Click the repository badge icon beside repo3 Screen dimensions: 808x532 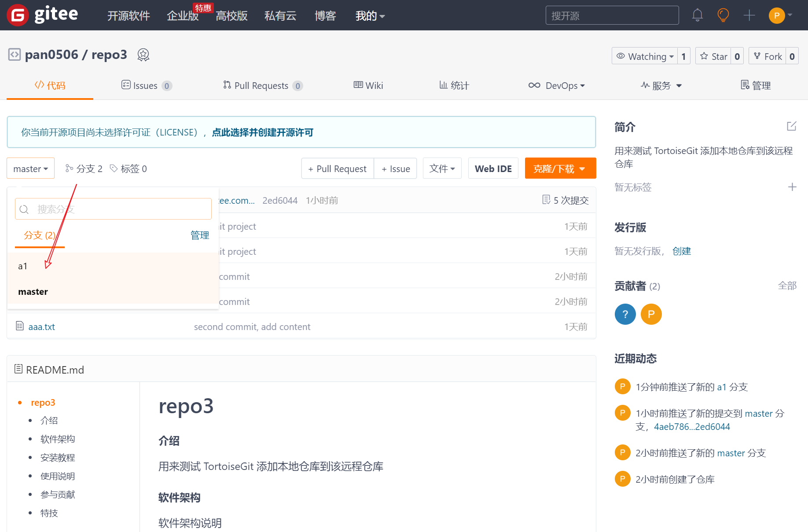(x=143, y=55)
